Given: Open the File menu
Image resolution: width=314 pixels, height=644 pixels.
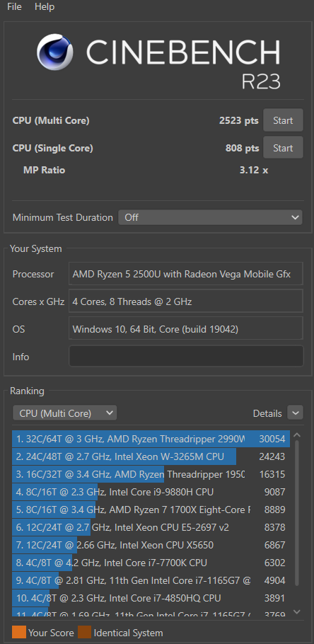Looking at the screenshot, I should tap(14, 6).
